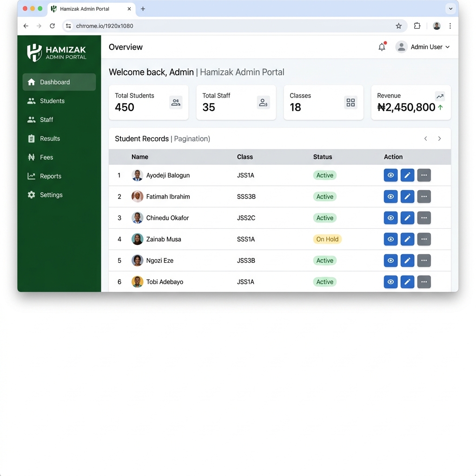Click Active badge for Ngozi Eze

coord(324,260)
